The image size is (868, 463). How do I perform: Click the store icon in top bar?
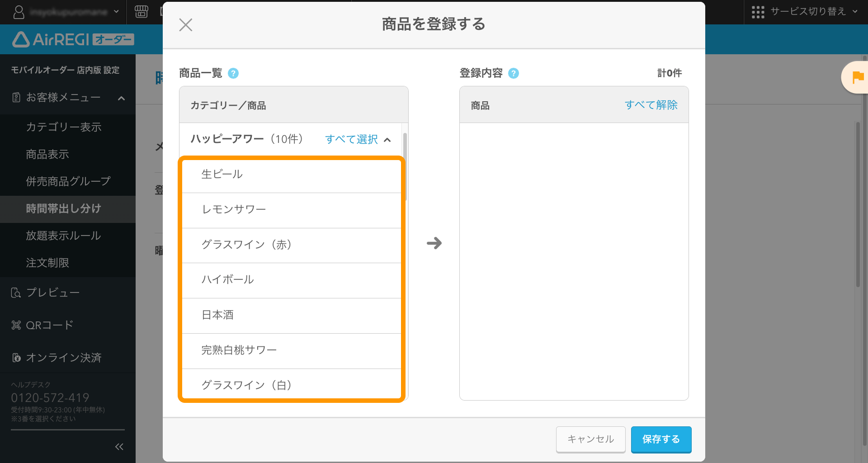coord(142,12)
